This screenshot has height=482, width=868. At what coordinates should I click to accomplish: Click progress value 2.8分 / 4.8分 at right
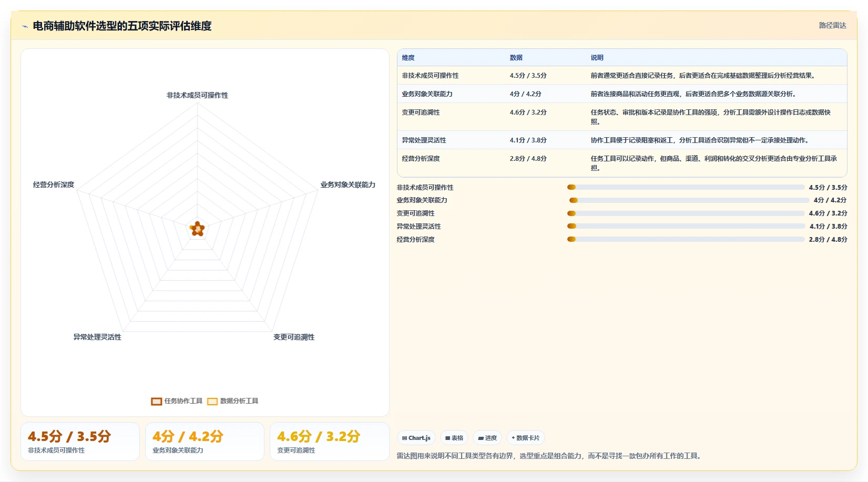pyautogui.click(x=828, y=239)
